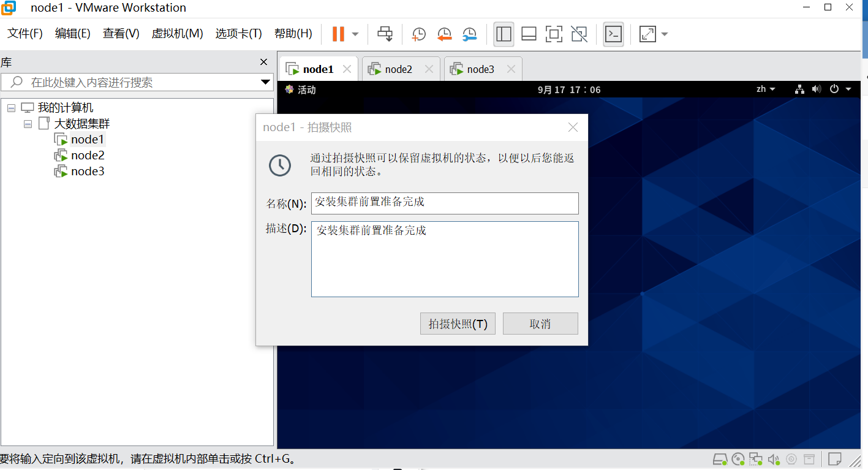Click the CD/DVD device status icon

coord(737,458)
